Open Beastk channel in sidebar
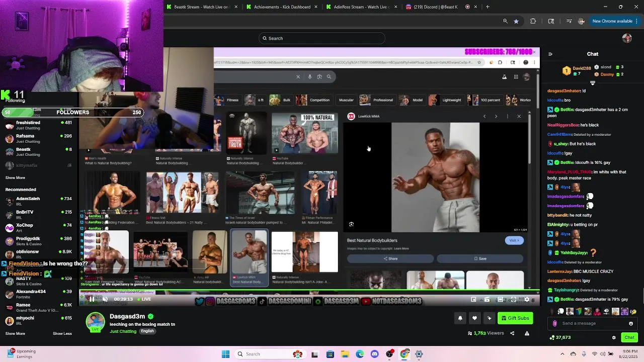Image resolution: width=644 pixels, height=362 pixels. (x=39, y=152)
